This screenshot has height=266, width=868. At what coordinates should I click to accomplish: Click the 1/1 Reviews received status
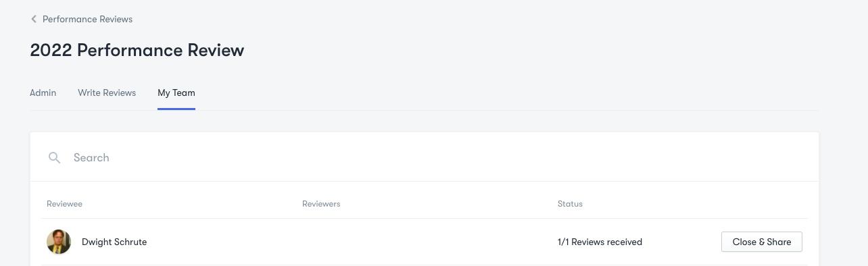coord(600,242)
